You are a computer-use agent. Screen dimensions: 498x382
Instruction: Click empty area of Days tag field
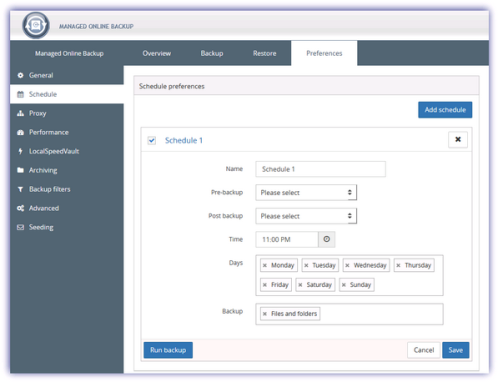coord(408,285)
